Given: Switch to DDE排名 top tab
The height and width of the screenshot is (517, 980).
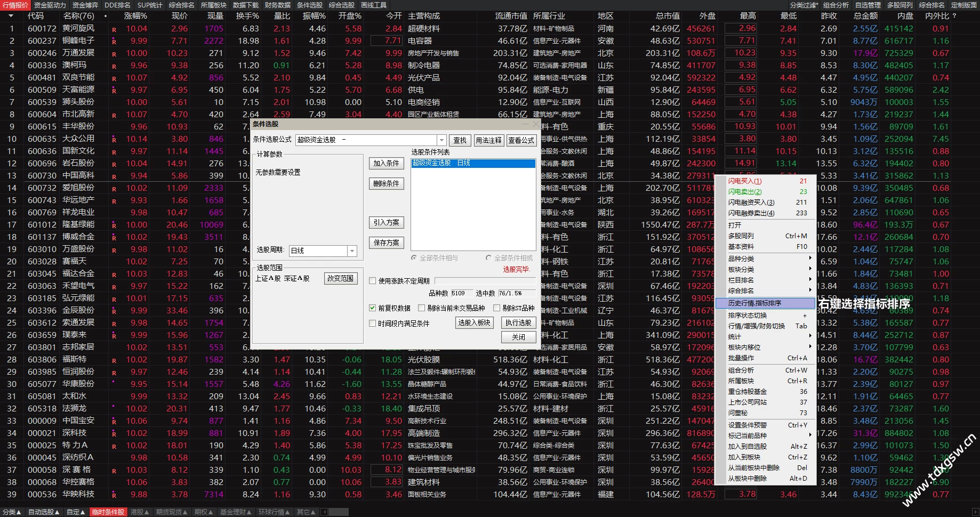Looking at the screenshot, I should pos(118,5).
